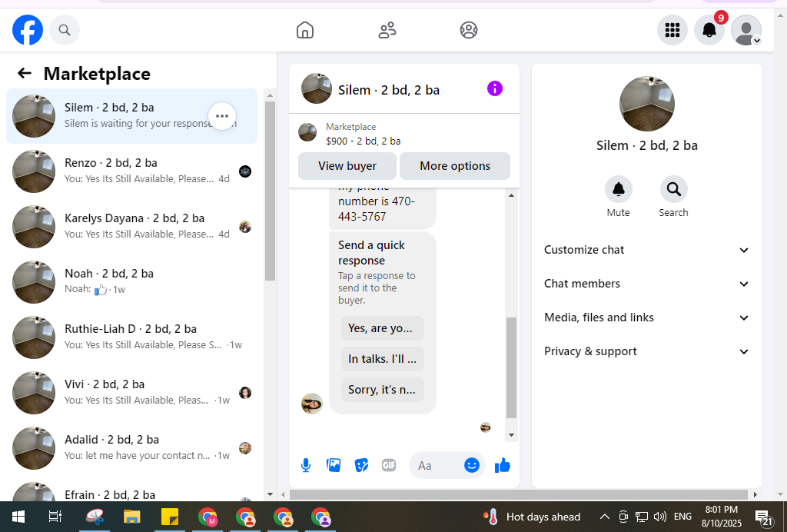Open Windows action center notifications
The width and height of the screenshot is (787, 532).
765,517
